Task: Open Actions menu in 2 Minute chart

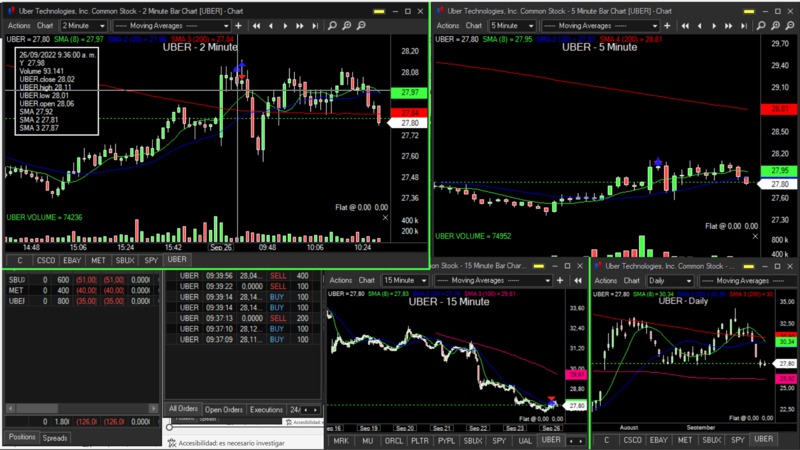Action: [x=18, y=25]
